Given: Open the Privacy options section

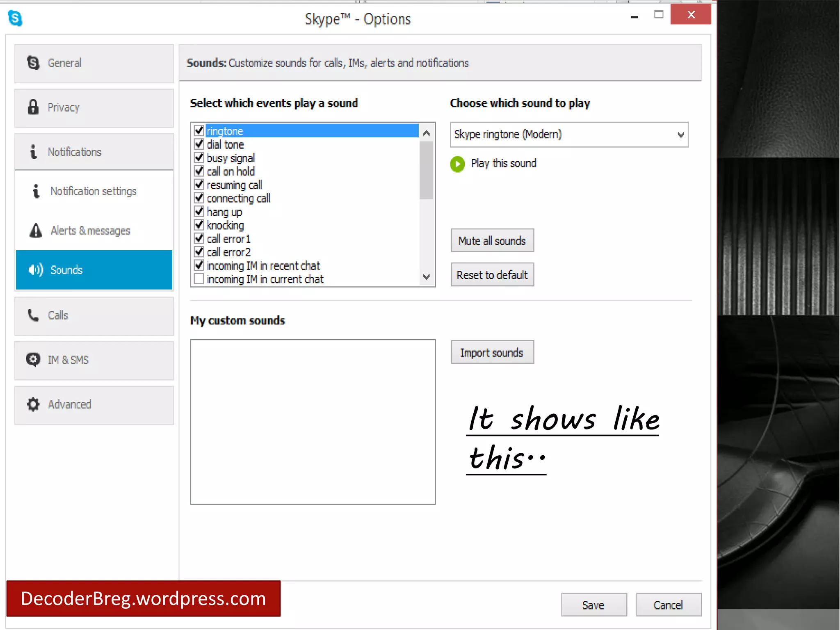Looking at the screenshot, I should [x=94, y=108].
